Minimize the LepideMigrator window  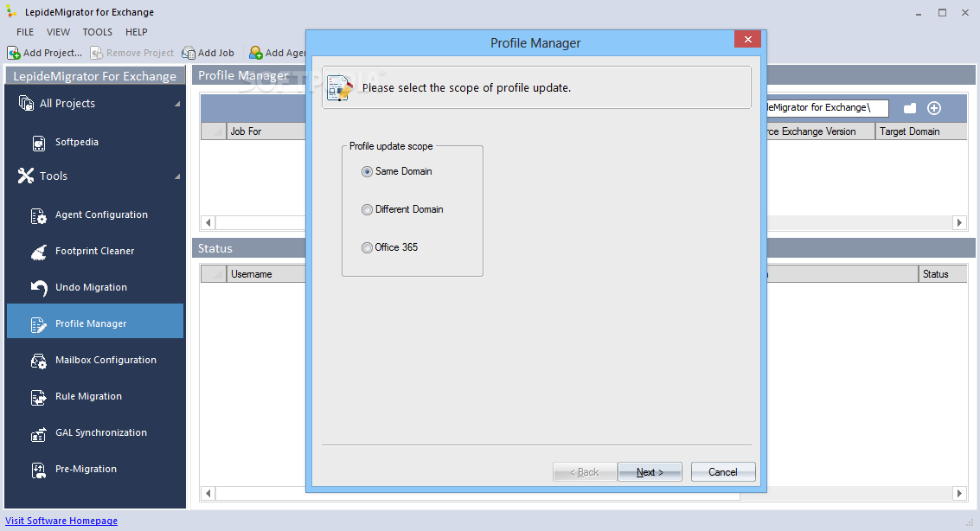coord(919,12)
